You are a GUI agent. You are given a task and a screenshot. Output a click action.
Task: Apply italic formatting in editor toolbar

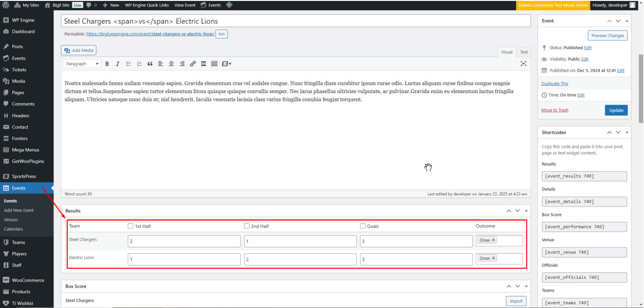[x=118, y=64]
